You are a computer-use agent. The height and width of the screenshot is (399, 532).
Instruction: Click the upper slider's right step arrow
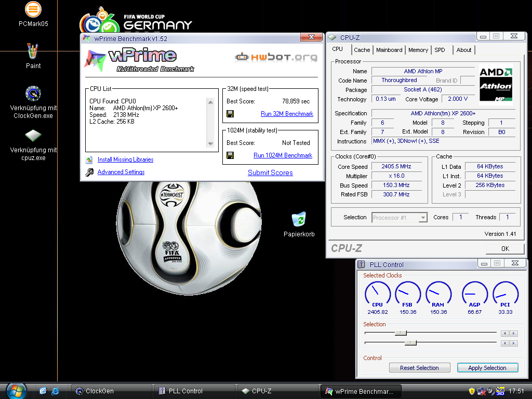[x=514, y=334]
